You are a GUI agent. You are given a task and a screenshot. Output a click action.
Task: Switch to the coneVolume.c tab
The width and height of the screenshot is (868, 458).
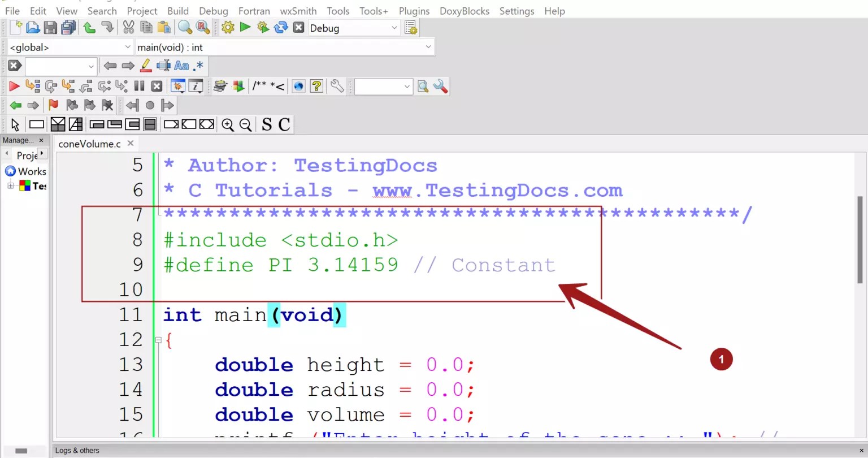click(x=90, y=143)
